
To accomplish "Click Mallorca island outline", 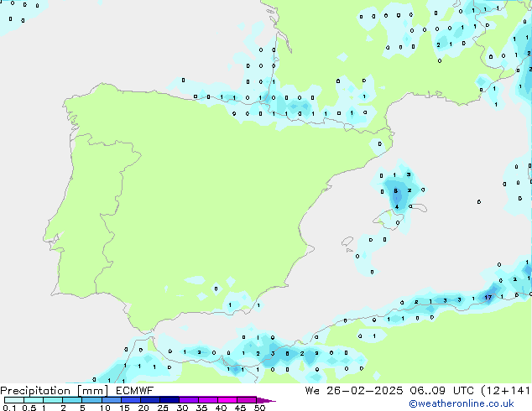I will pyautogui.click(x=389, y=220).
